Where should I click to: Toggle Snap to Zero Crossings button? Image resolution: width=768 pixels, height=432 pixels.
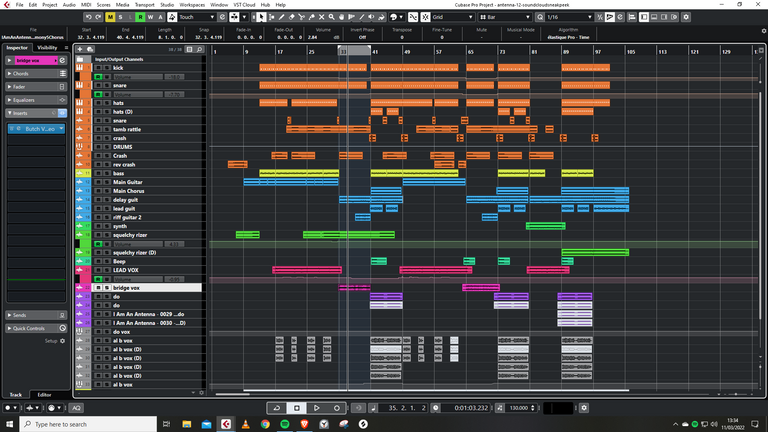click(413, 17)
